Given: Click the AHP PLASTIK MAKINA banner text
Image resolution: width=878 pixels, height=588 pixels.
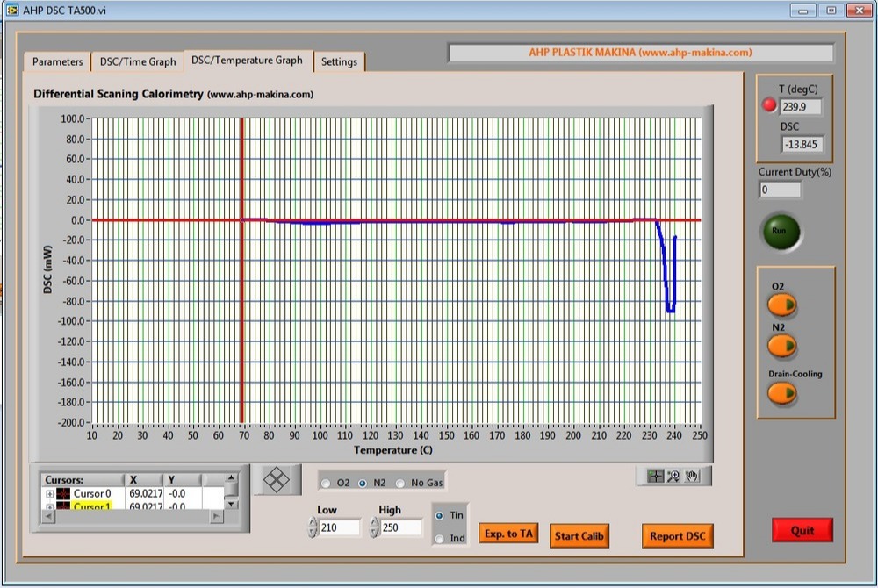Looking at the screenshot, I should pyautogui.click(x=640, y=52).
